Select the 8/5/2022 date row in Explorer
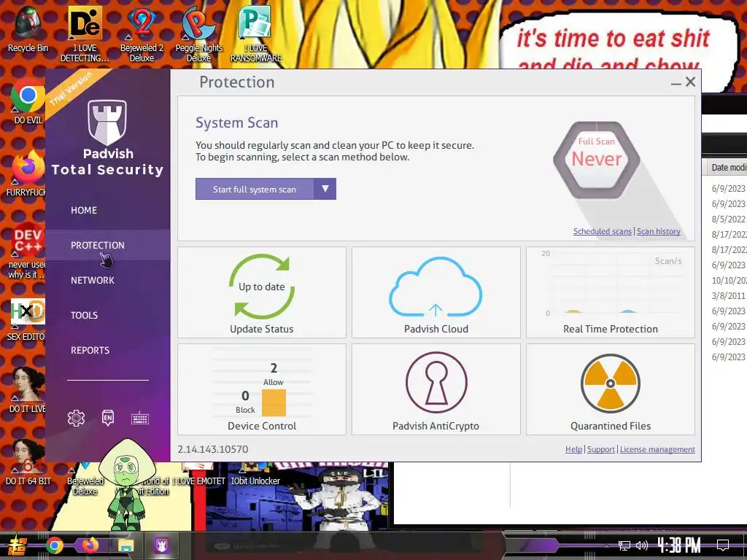 (728, 219)
